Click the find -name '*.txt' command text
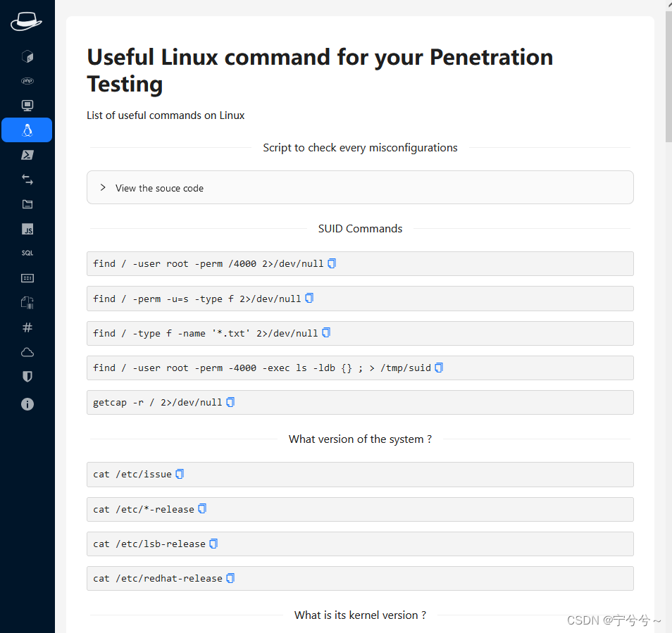The width and height of the screenshot is (672, 633). coord(206,334)
